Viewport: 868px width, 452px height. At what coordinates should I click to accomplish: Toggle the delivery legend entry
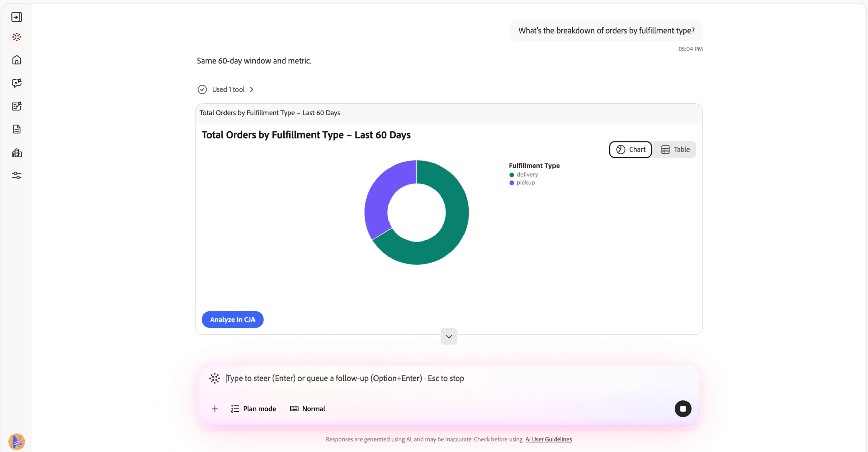(524, 174)
